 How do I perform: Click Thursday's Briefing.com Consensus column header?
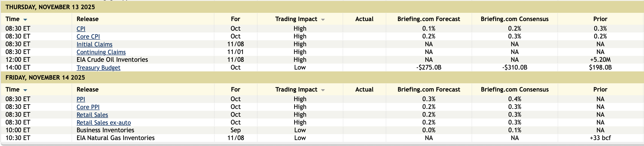tap(515, 19)
